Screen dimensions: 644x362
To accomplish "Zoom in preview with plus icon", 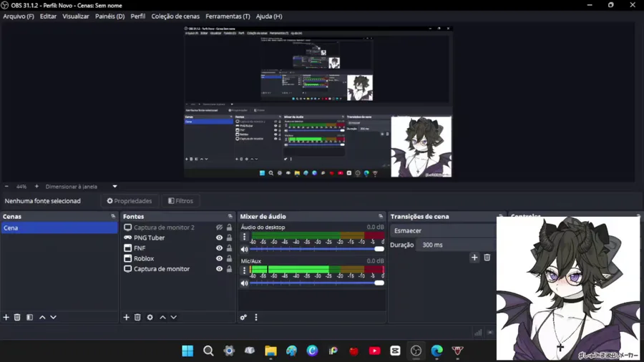I will click(36, 186).
